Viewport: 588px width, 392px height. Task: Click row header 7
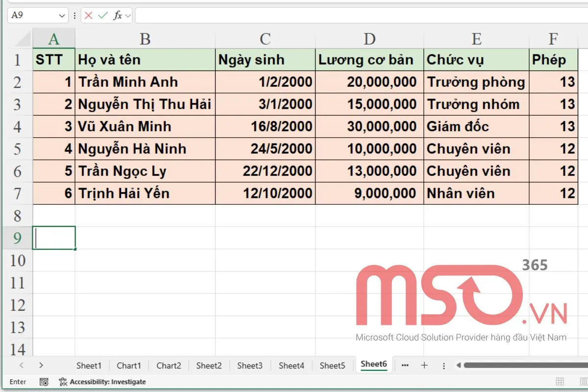pyautogui.click(x=18, y=193)
